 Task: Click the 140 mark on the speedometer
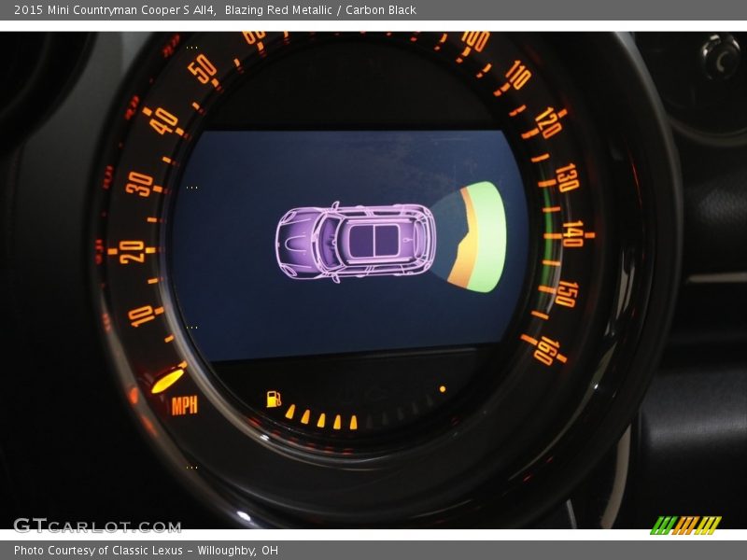click(571, 234)
